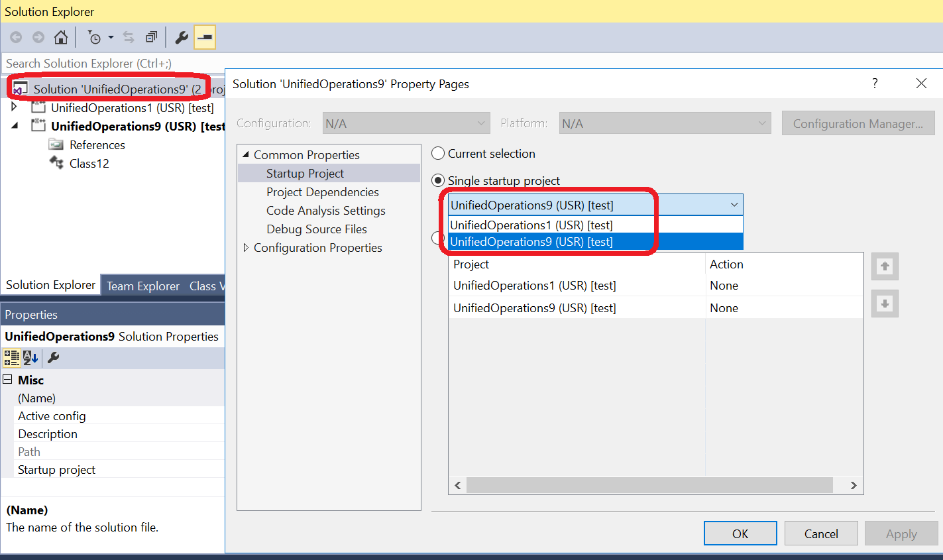Viewport: 943px width, 560px height.
Task: Close the Property Pages dialog
Action: pyautogui.click(x=921, y=84)
